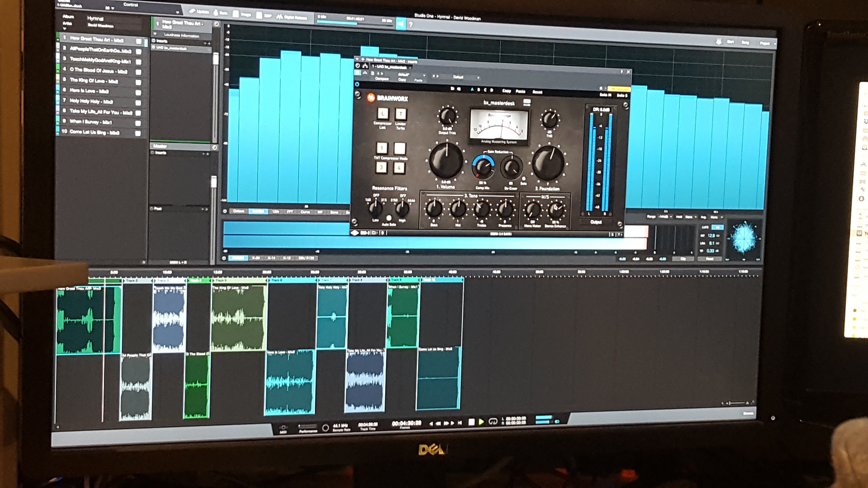Click the Stop button in transport
Screen dimensions: 868x488
[471, 422]
